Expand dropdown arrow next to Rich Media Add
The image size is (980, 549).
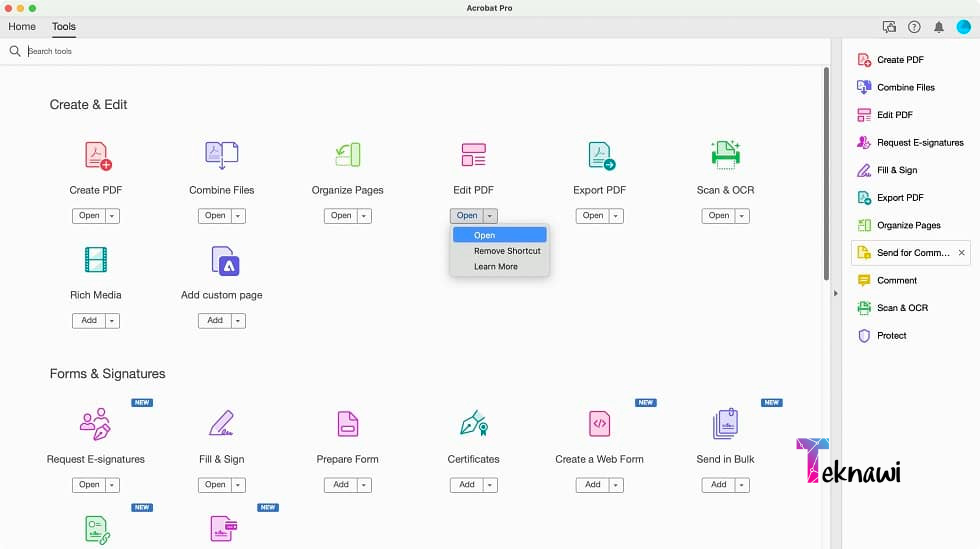(x=112, y=321)
